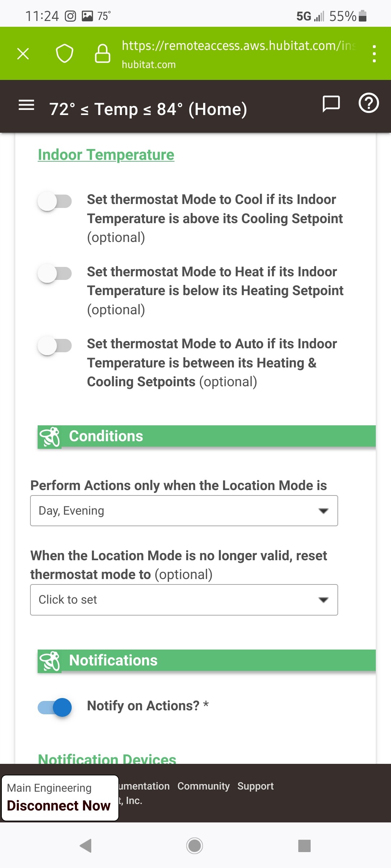The image size is (391, 868).
Task: Tap Disconnect Now button
Action: 59,806
